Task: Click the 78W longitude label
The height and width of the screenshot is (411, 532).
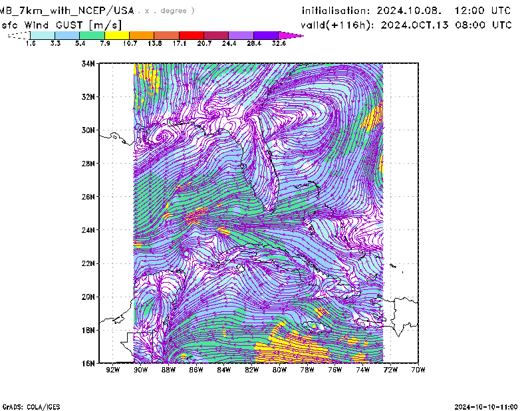Action: 307,370
